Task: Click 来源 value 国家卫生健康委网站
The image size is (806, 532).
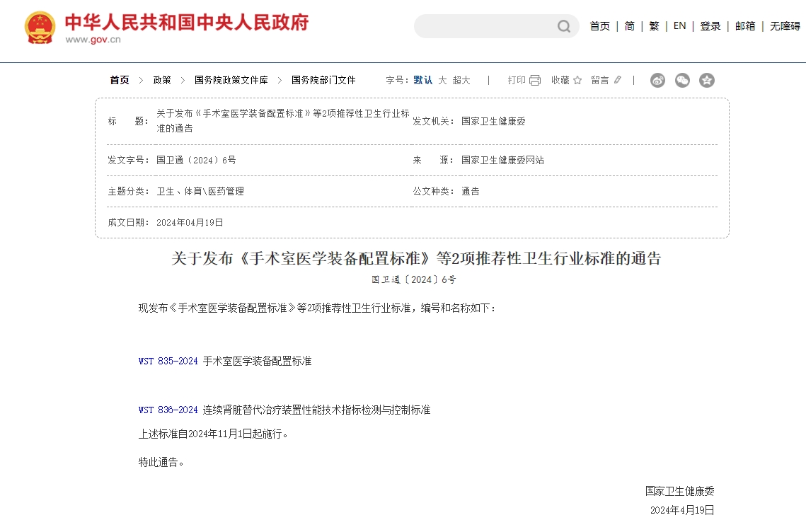Action: [x=502, y=161]
